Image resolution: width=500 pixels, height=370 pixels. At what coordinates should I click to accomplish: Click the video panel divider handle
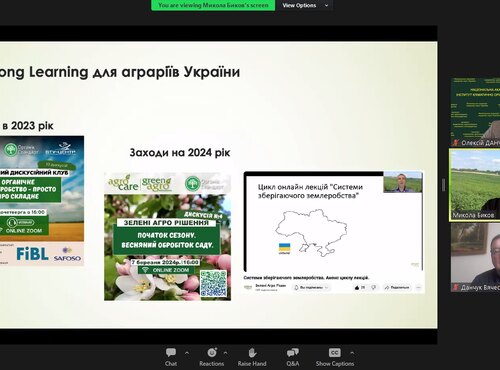443,185
